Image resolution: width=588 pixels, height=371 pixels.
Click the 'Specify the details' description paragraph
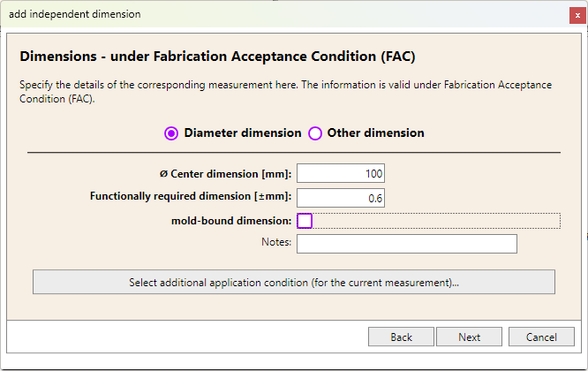pyautogui.click(x=285, y=92)
